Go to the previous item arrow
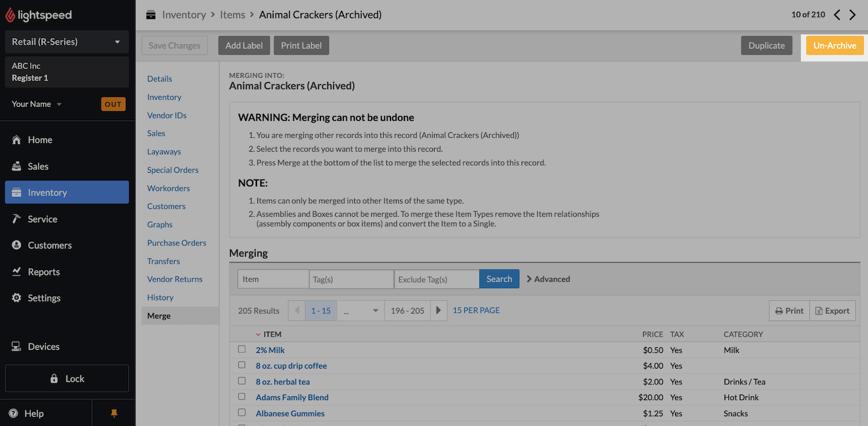The height and width of the screenshot is (426, 868). [x=837, y=15]
